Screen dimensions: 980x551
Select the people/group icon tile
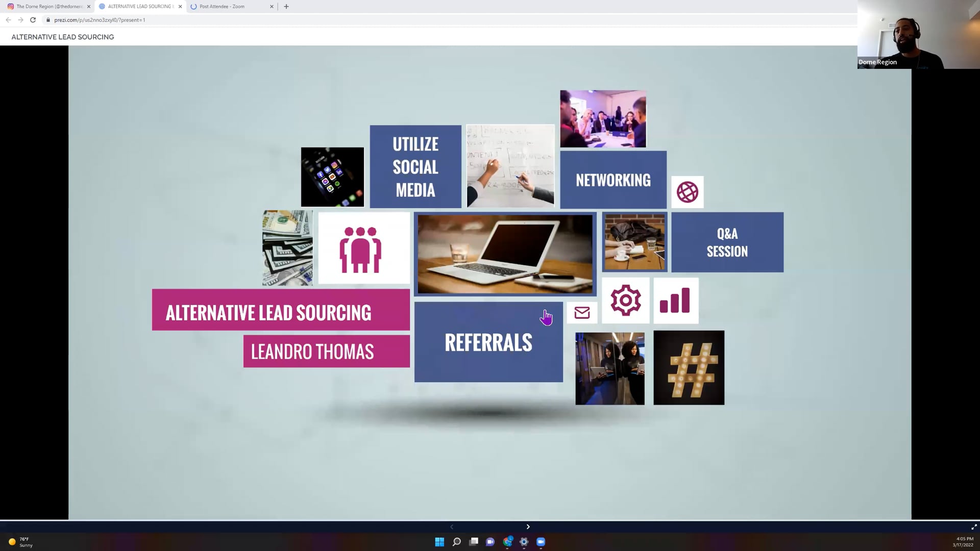click(363, 248)
